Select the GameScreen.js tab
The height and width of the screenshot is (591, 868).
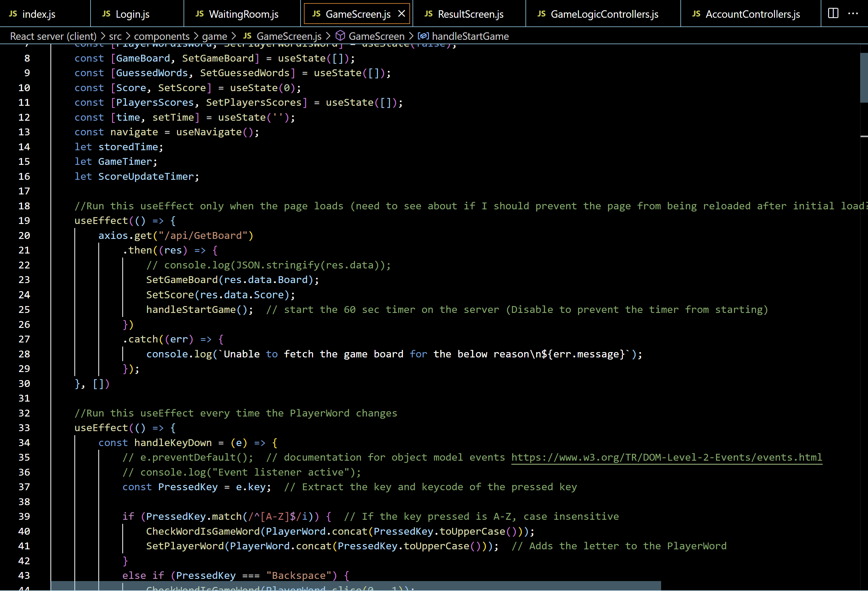click(357, 14)
